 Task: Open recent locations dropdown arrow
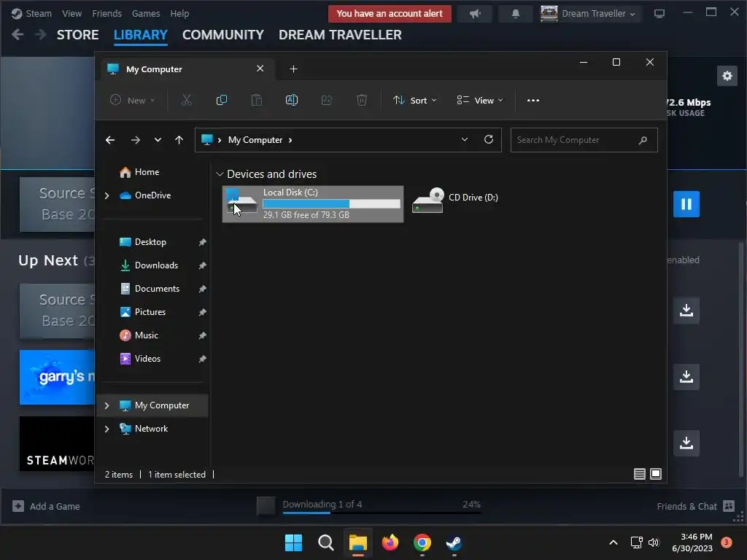(158, 140)
